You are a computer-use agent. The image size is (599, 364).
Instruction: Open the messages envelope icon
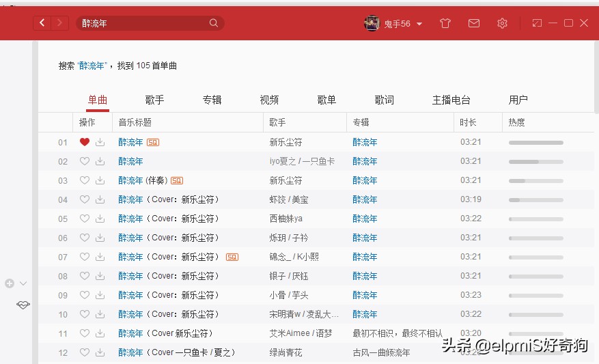(474, 23)
